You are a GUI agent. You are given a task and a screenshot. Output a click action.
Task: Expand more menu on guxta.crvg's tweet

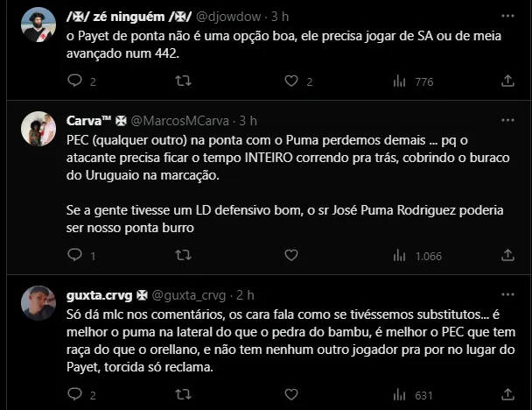[507, 294]
